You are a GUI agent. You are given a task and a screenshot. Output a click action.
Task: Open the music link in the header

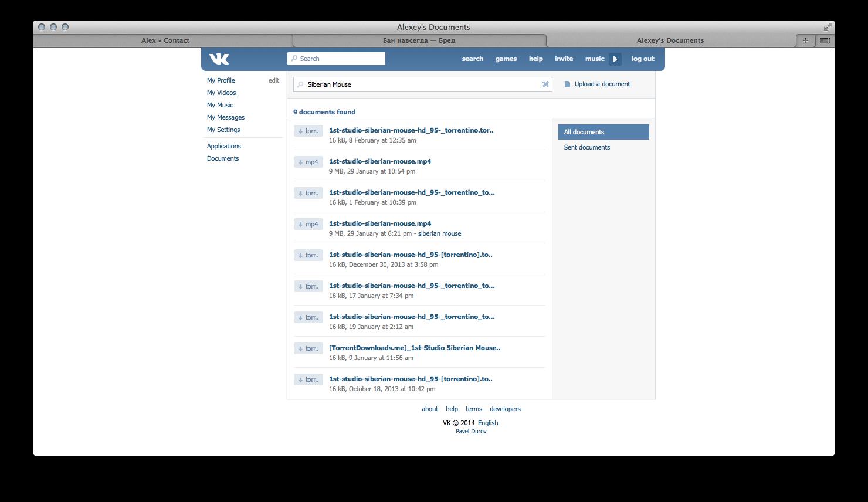click(595, 59)
